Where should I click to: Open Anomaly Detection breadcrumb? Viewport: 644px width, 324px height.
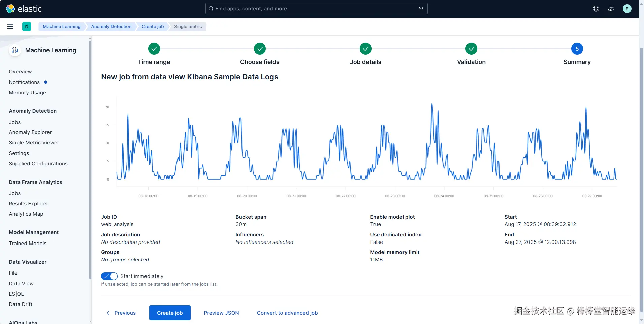click(111, 27)
